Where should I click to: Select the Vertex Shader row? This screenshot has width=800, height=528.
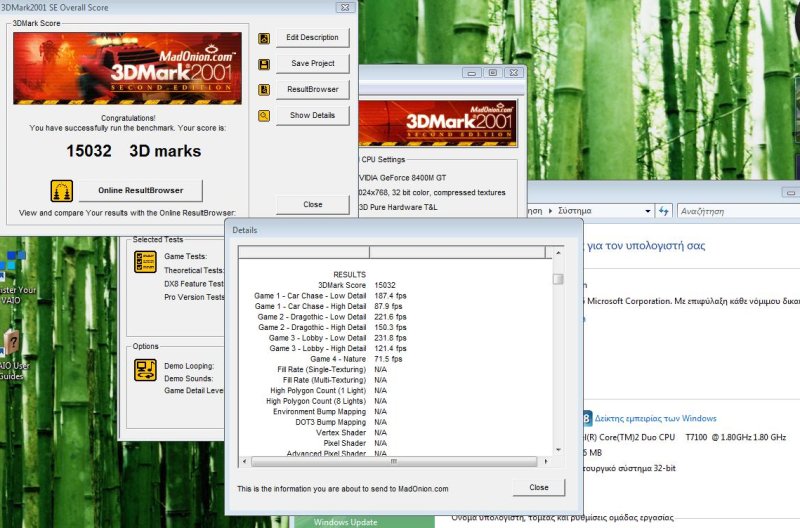point(351,433)
